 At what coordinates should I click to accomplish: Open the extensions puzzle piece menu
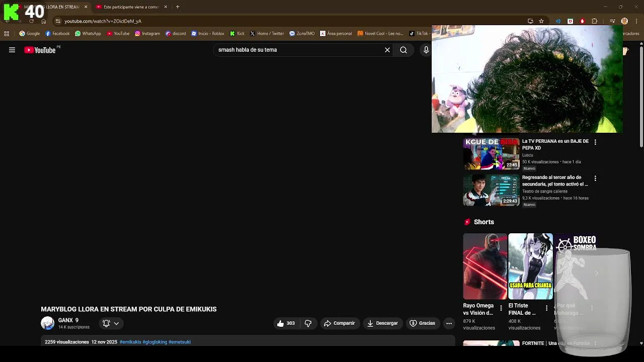[594, 21]
